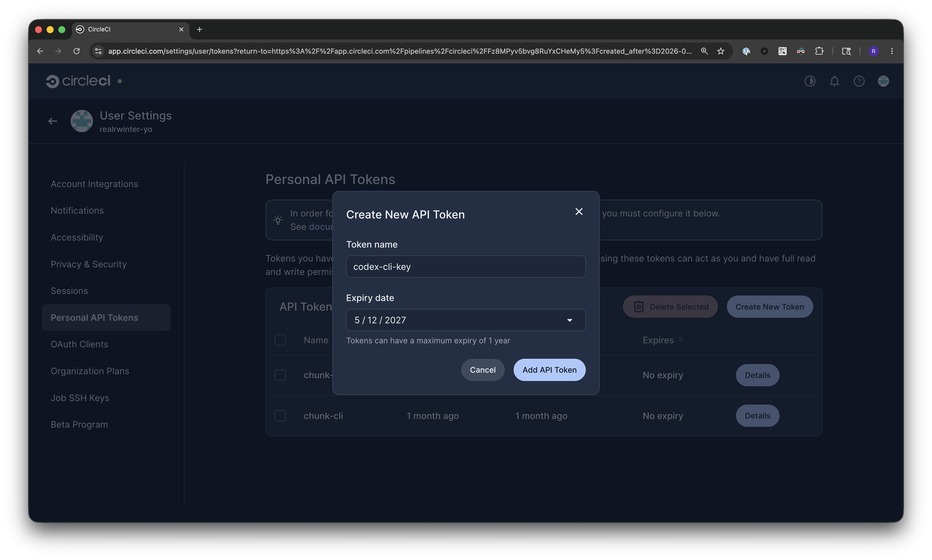Open the browser zoom magnifier icon
932x560 pixels.
pos(704,51)
